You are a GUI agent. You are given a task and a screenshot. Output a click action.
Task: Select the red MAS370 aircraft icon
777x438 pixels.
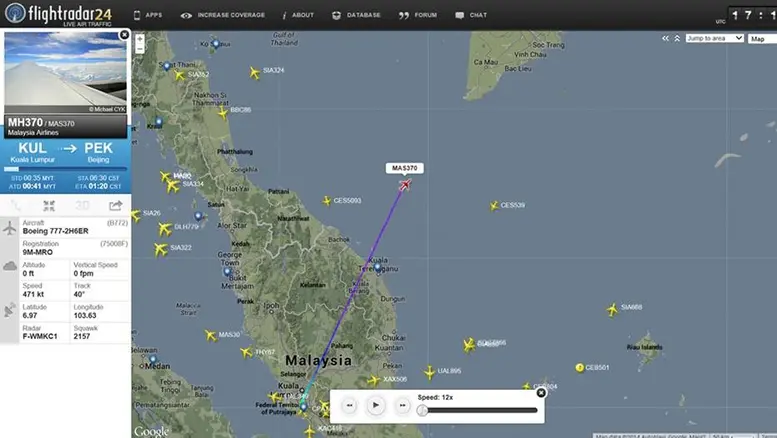tap(405, 185)
